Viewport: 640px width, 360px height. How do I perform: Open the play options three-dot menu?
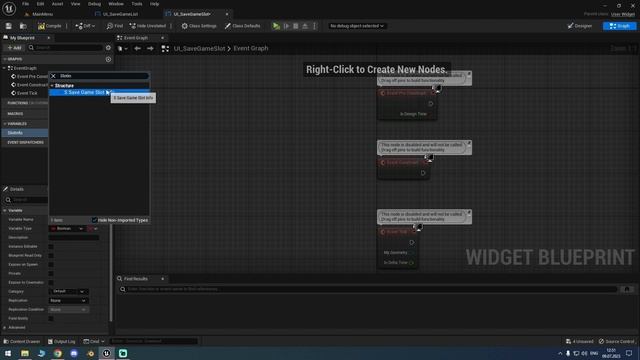point(314,26)
